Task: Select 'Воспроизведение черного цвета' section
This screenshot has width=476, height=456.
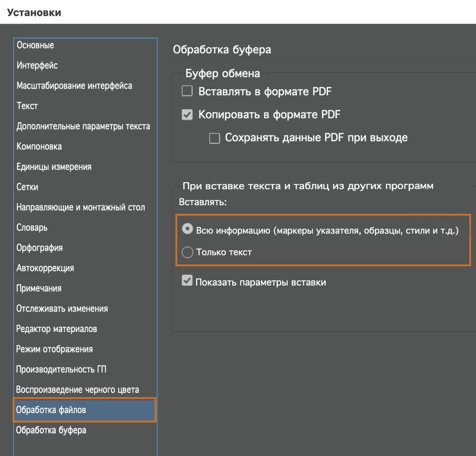Action: pos(77,390)
